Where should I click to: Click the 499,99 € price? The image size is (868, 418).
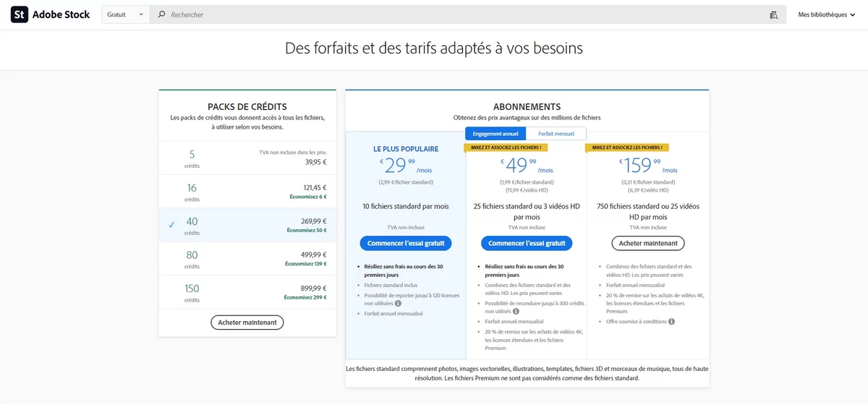[313, 255]
